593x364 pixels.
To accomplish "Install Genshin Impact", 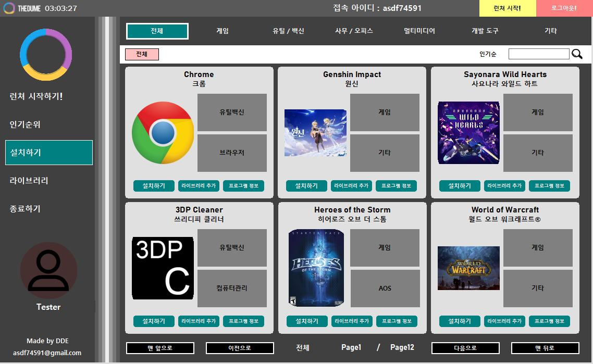I will (306, 186).
